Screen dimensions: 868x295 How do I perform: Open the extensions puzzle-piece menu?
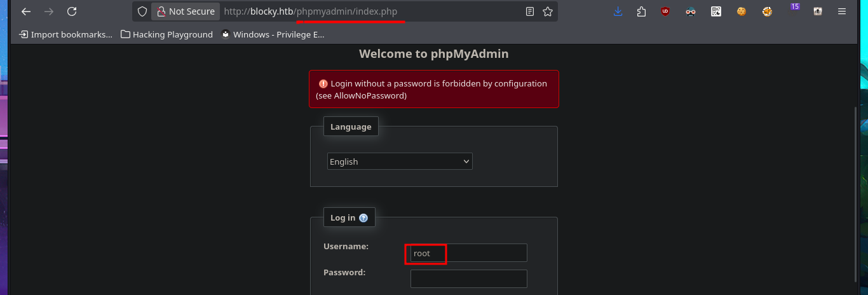coord(641,11)
